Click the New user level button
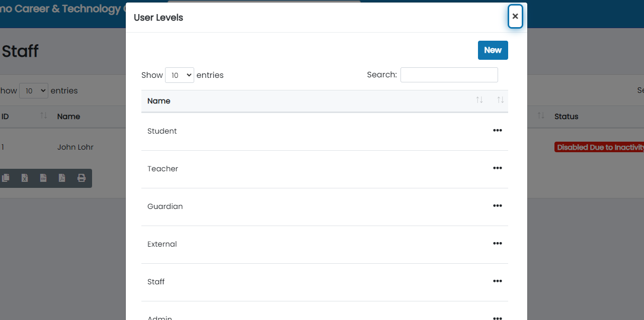Screen dimensions: 644x320 [x=493, y=50]
